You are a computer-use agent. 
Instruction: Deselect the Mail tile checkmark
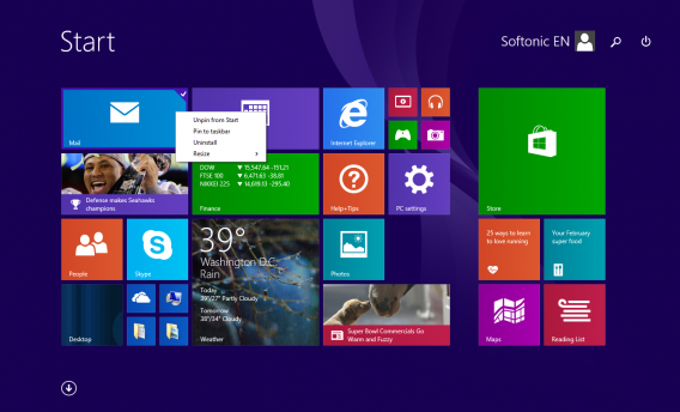pos(183,94)
